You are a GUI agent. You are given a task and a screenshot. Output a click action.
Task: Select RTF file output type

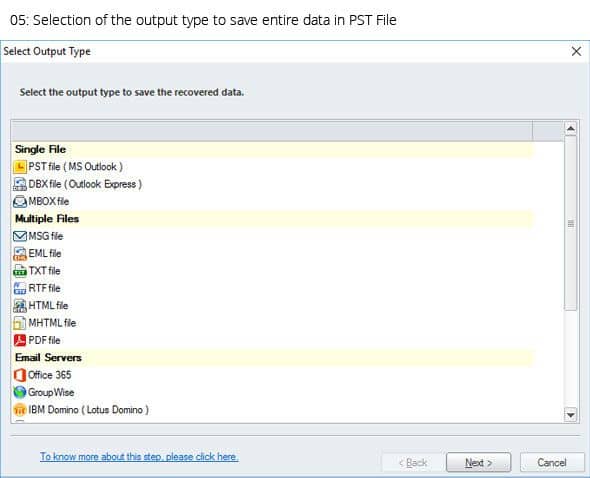pos(44,288)
